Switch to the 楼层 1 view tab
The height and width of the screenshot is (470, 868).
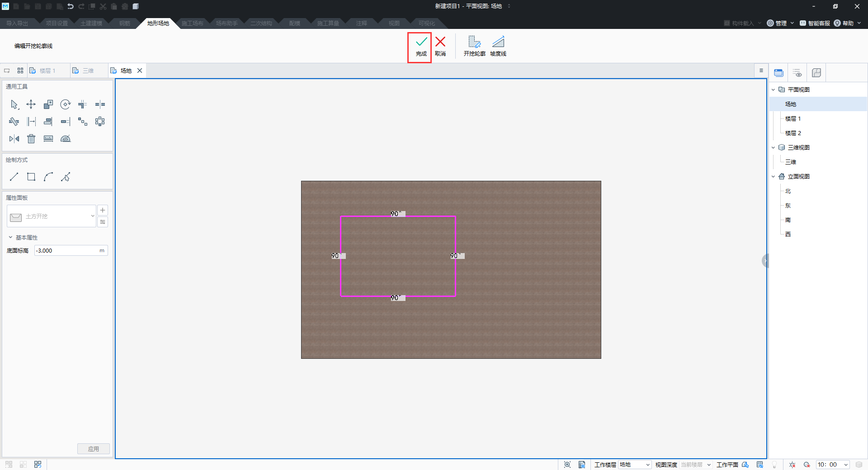(x=47, y=70)
